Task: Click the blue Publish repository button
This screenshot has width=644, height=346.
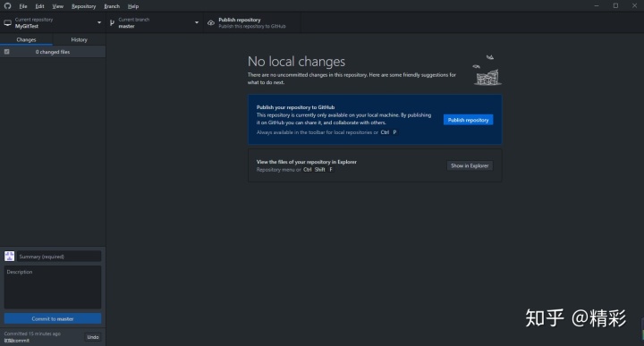Action: coord(468,120)
